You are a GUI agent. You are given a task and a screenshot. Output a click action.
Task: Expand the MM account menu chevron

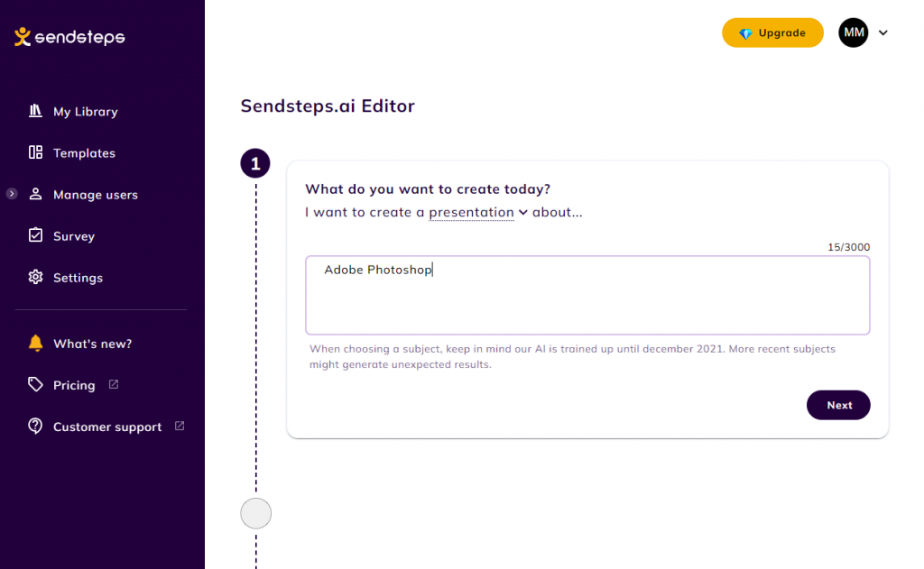pyautogui.click(x=882, y=33)
